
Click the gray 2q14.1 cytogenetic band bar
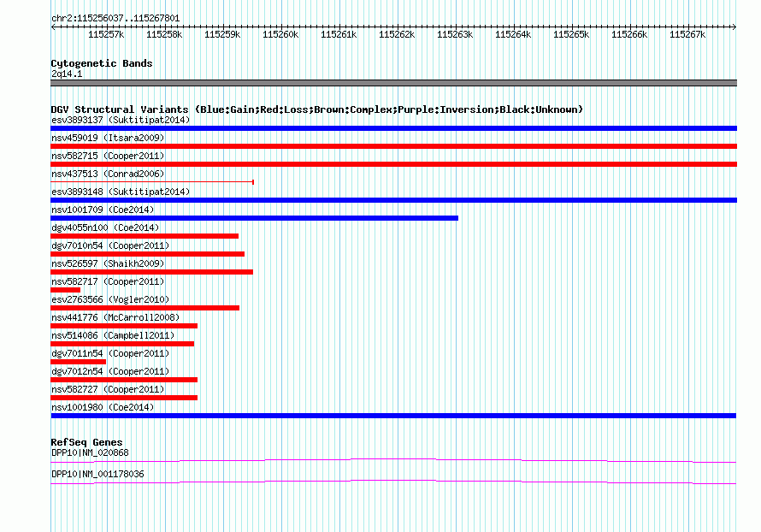tap(393, 83)
